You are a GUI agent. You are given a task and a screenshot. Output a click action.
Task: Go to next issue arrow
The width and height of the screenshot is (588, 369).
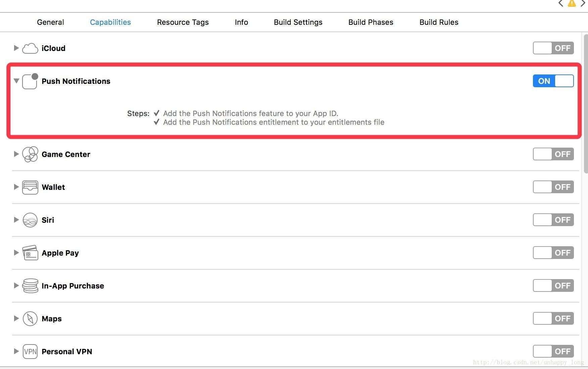click(583, 4)
